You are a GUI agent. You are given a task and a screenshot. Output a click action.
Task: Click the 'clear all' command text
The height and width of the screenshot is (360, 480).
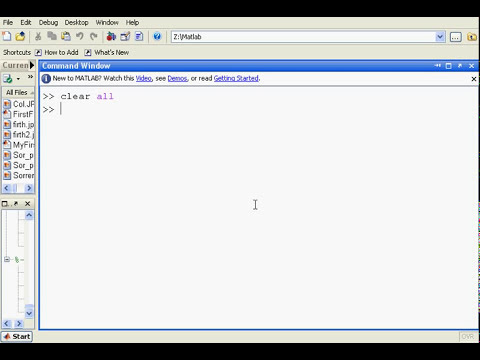[87, 97]
